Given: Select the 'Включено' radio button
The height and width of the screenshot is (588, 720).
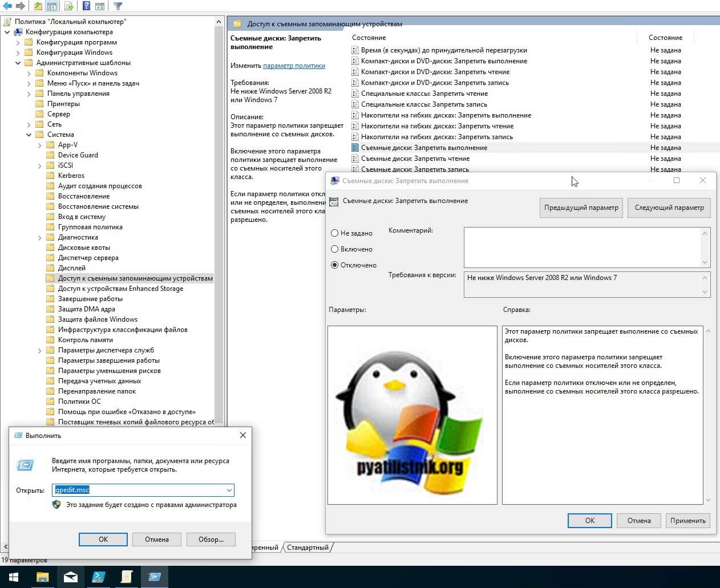Looking at the screenshot, I should pos(335,249).
